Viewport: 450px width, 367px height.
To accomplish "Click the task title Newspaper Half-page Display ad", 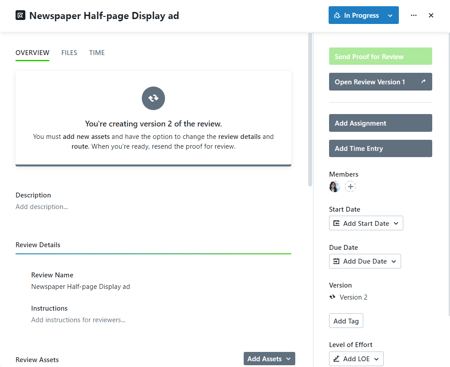I will [104, 16].
